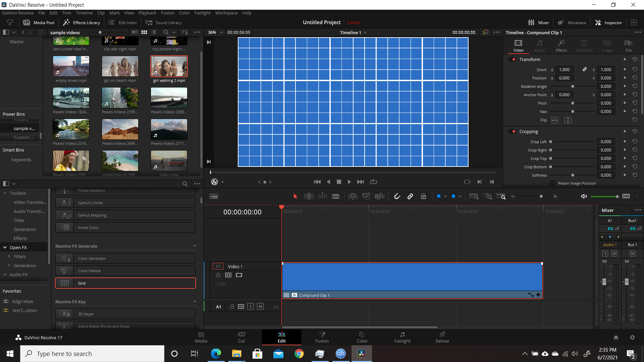
Task: Open the Metadata panel
Action: coord(572,22)
